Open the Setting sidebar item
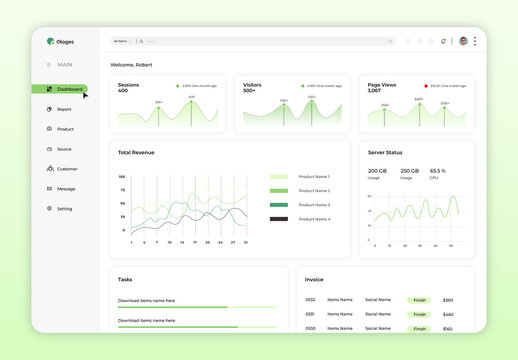The height and width of the screenshot is (360, 518). coord(59,209)
